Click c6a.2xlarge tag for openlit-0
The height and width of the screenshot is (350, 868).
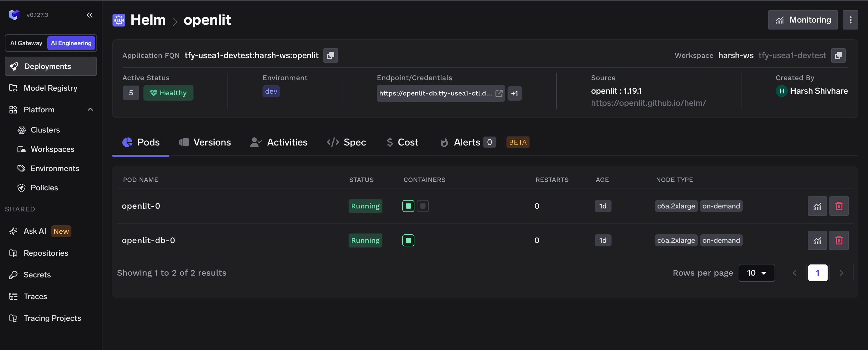click(676, 206)
